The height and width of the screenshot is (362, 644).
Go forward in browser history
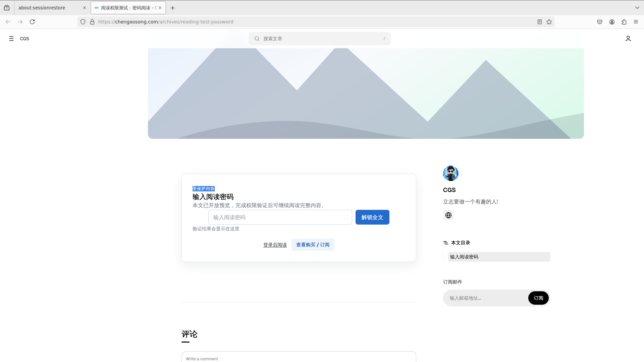[x=20, y=22]
